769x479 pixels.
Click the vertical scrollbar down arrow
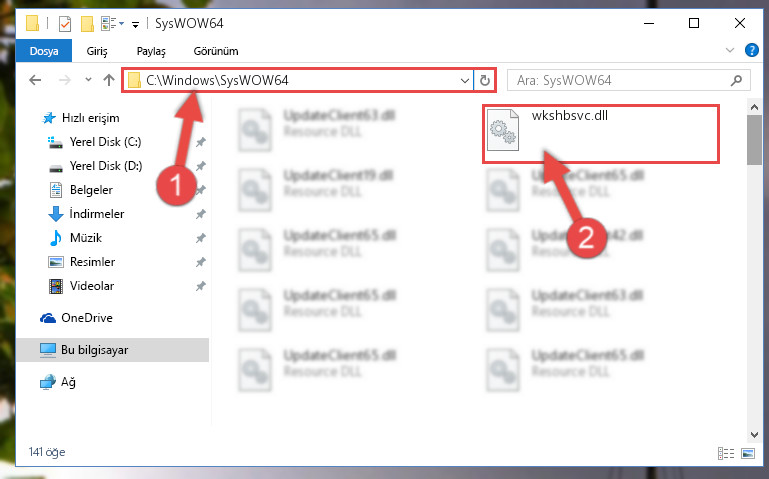[x=754, y=434]
